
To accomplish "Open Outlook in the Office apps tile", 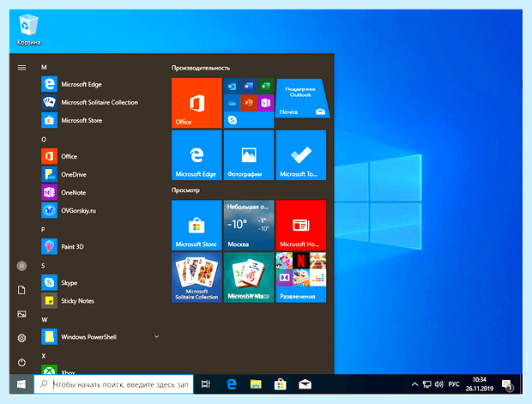I will (x=232, y=86).
